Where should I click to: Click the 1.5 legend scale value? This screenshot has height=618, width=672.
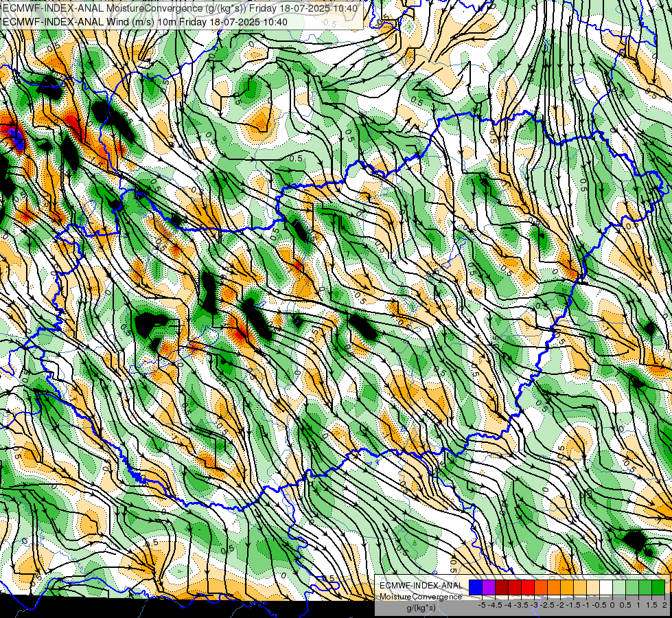651,605
